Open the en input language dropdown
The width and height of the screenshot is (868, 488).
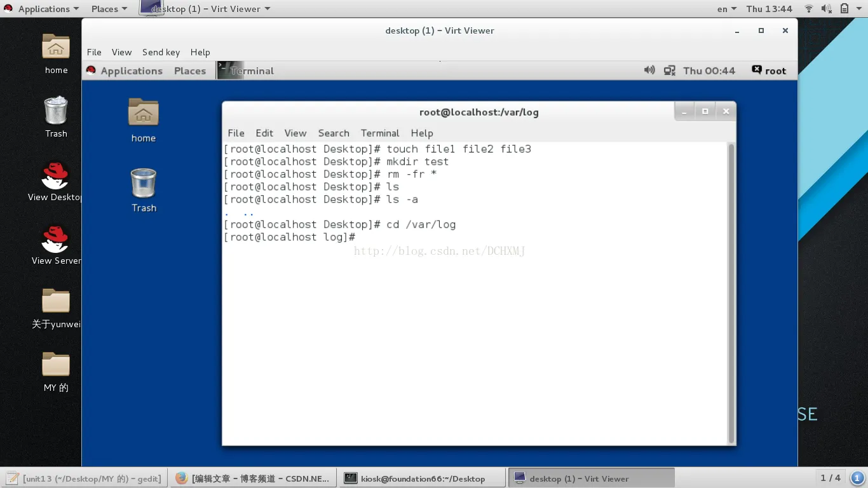coord(726,9)
